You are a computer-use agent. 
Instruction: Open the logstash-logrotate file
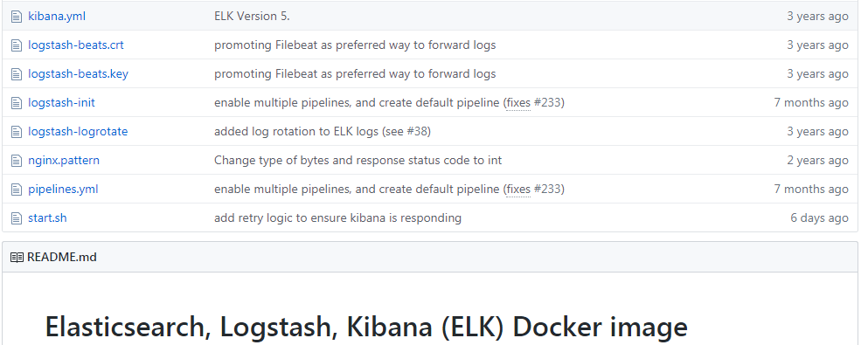78,132
